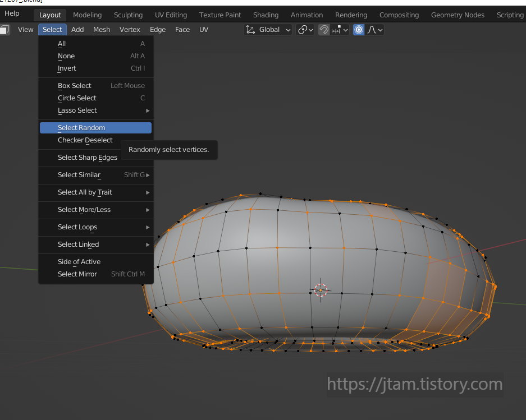Switch to the Sculpting workspace tab

128,15
